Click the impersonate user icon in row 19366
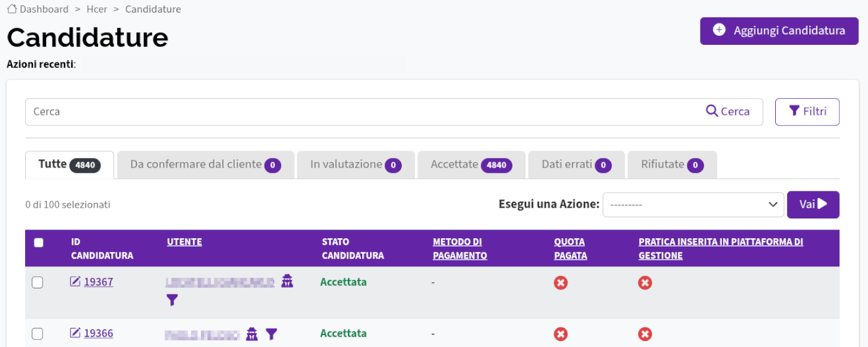This screenshot has height=347, width=868. point(252,334)
